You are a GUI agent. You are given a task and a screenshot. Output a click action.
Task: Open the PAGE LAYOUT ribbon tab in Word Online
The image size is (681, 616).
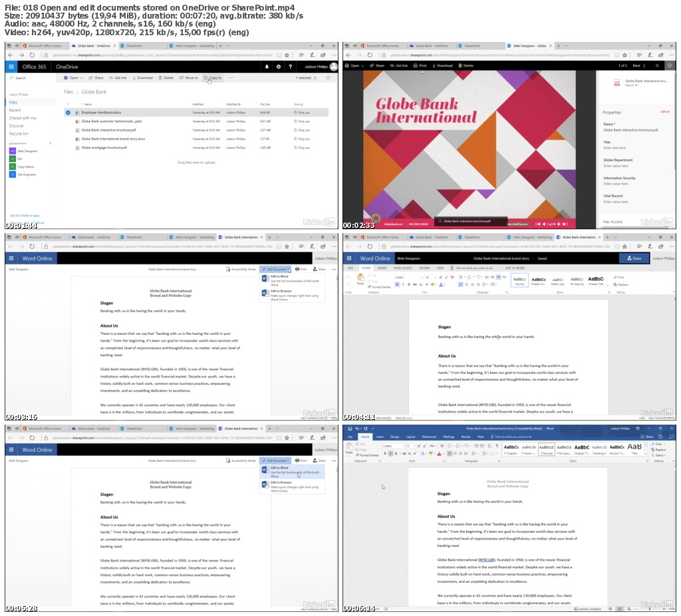pyautogui.click(x=403, y=268)
